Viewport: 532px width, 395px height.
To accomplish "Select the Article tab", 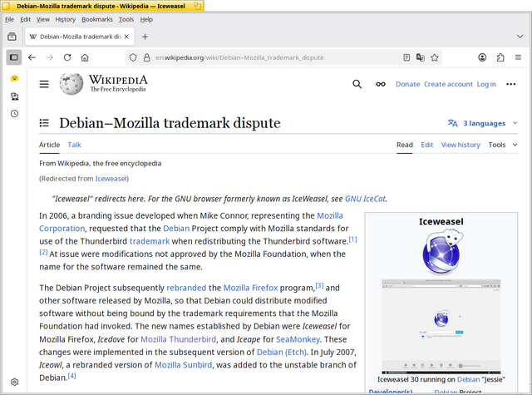I will click(x=49, y=145).
